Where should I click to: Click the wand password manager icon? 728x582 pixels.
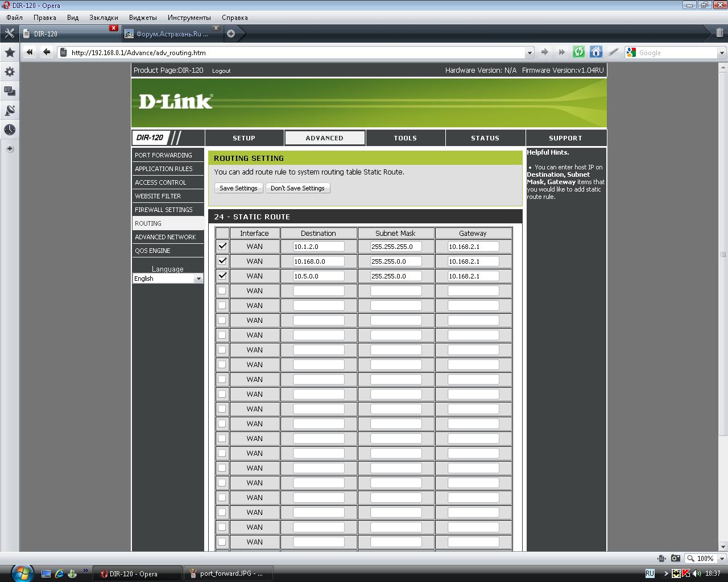tap(613, 52)
